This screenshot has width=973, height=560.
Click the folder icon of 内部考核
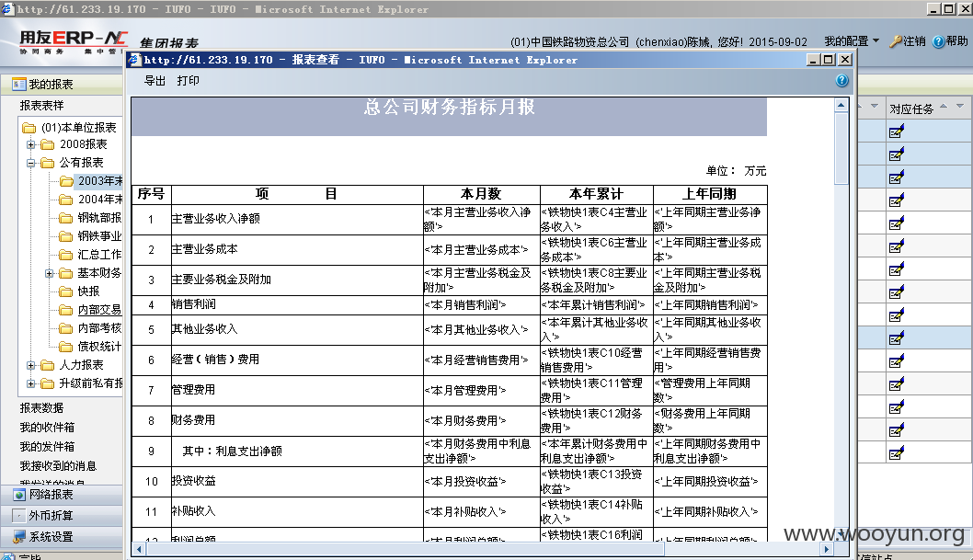tap(66, 328)
